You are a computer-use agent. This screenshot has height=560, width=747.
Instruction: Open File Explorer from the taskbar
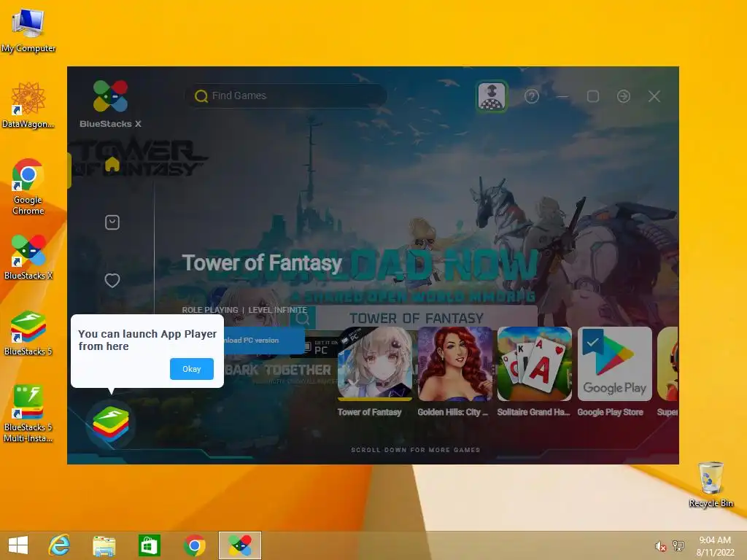click(x=104, y=545)
